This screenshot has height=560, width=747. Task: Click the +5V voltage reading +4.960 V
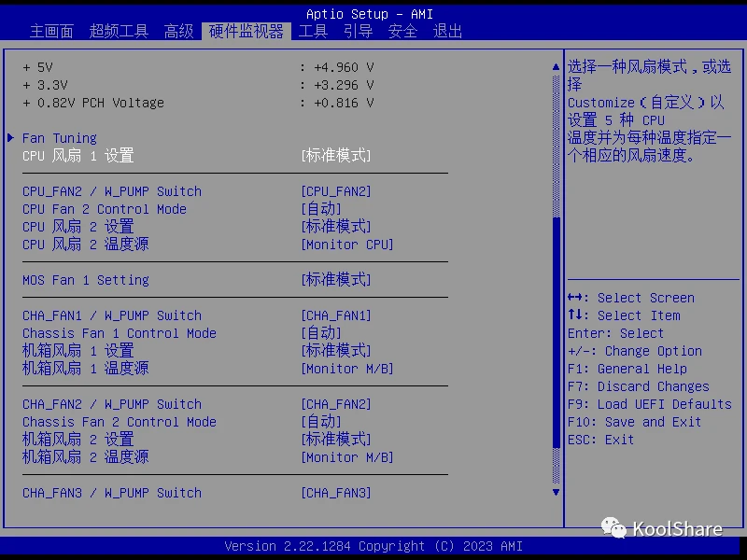(344, 67)
